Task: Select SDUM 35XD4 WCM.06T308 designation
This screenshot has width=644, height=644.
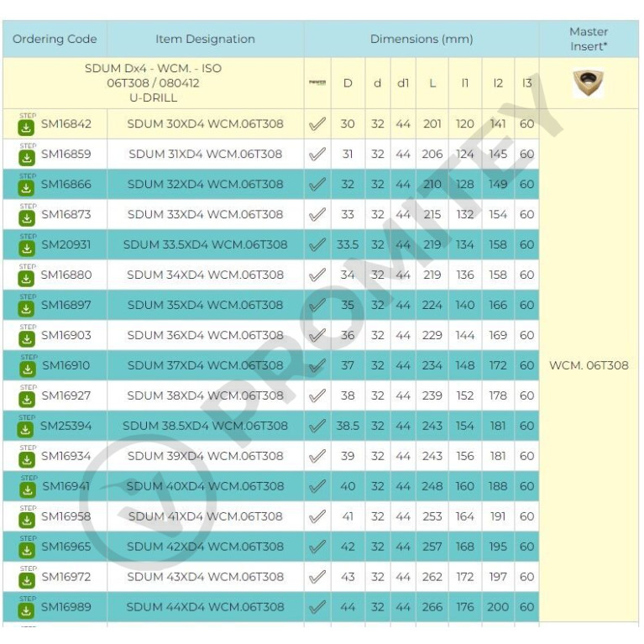Action: 205,305
